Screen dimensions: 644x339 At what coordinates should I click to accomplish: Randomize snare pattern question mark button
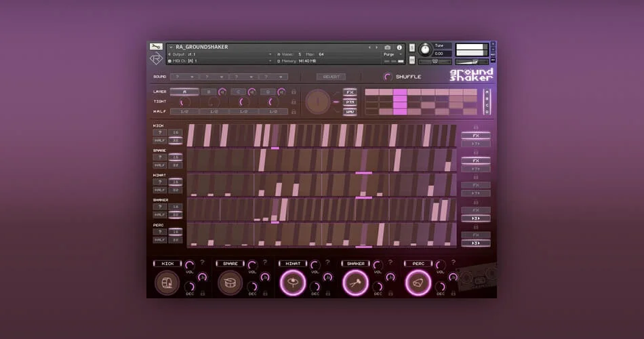pyautogui.click(x=160, y=157)
